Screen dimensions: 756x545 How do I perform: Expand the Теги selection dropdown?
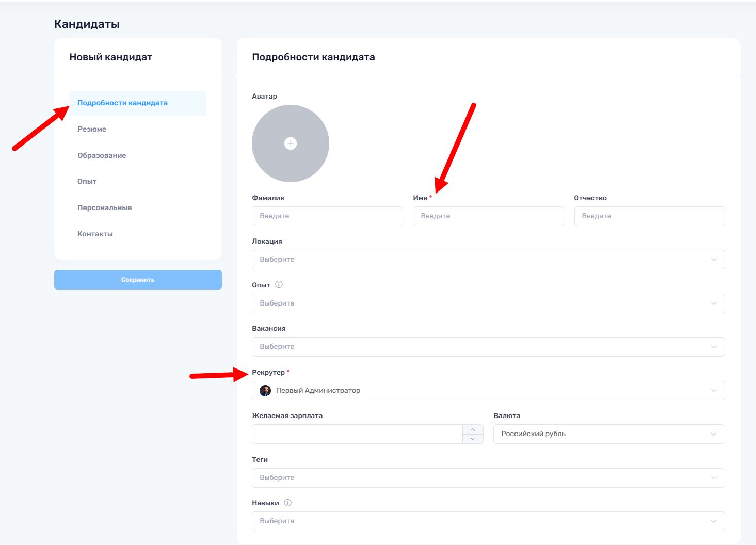click(x=488, y=478)
